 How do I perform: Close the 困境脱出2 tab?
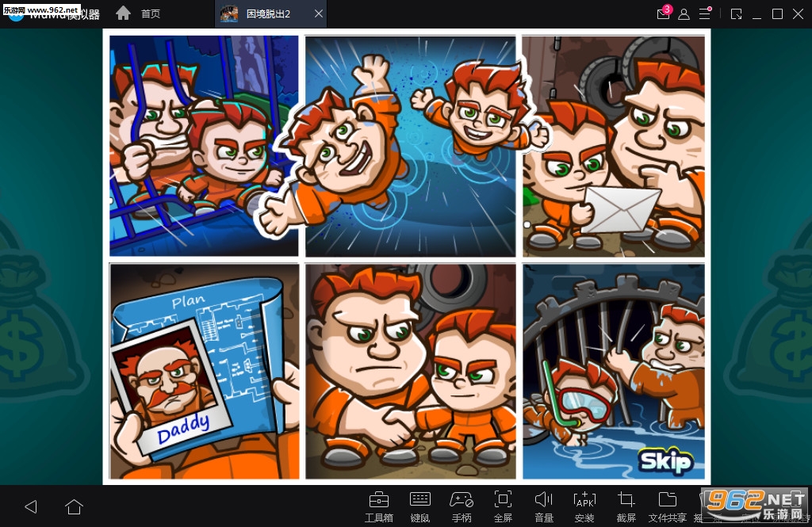point(318,14)
